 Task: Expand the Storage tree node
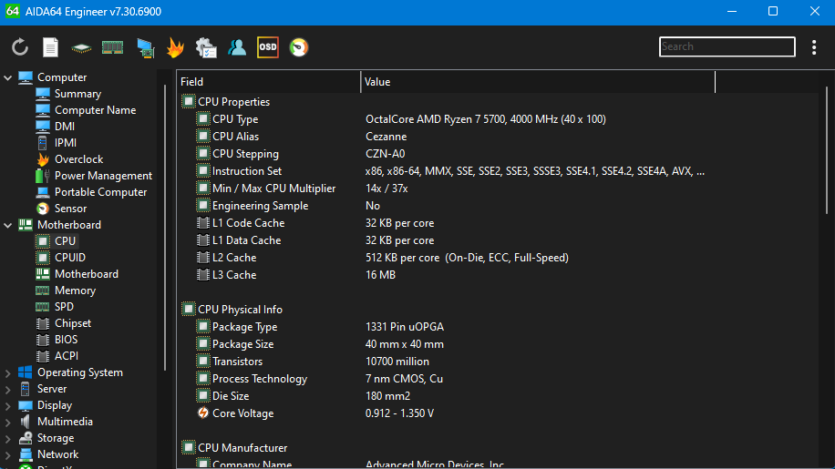(x=8, y=439)
